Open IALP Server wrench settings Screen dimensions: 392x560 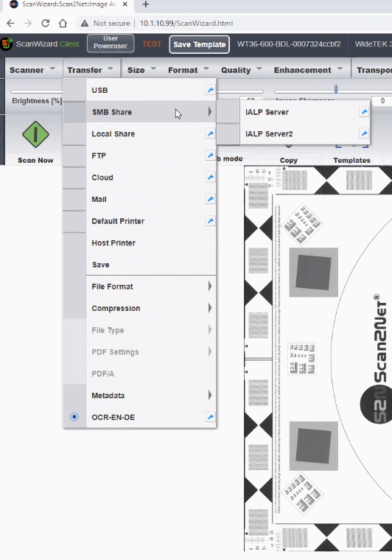[x=364, y=112]
